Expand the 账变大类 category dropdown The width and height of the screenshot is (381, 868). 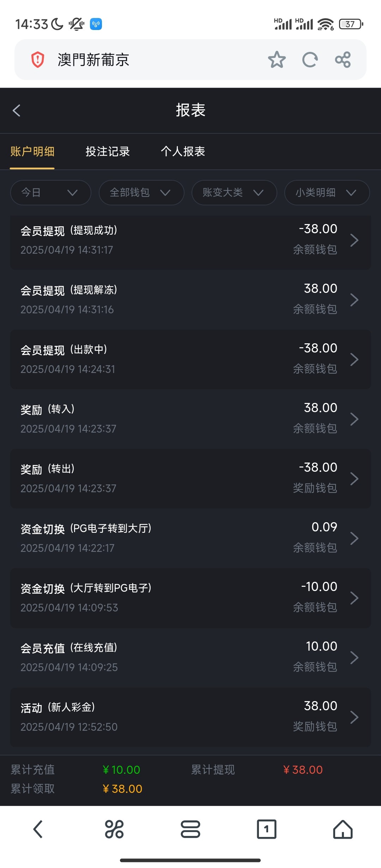tap(234, 193)
